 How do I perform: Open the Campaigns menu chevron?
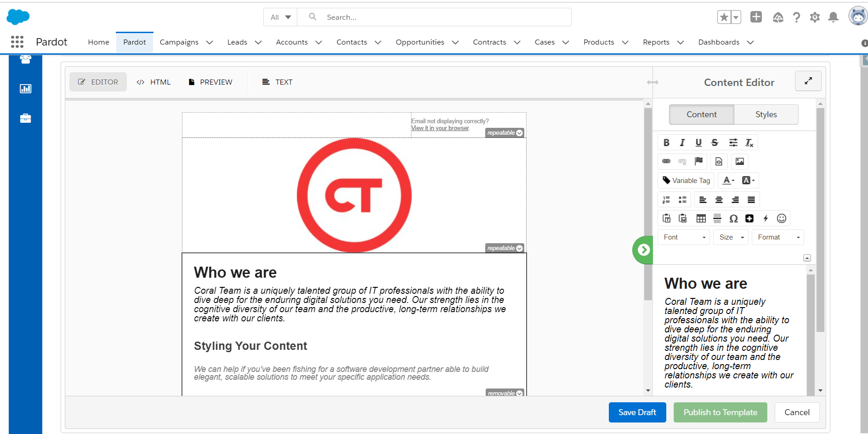coord(210,42)
